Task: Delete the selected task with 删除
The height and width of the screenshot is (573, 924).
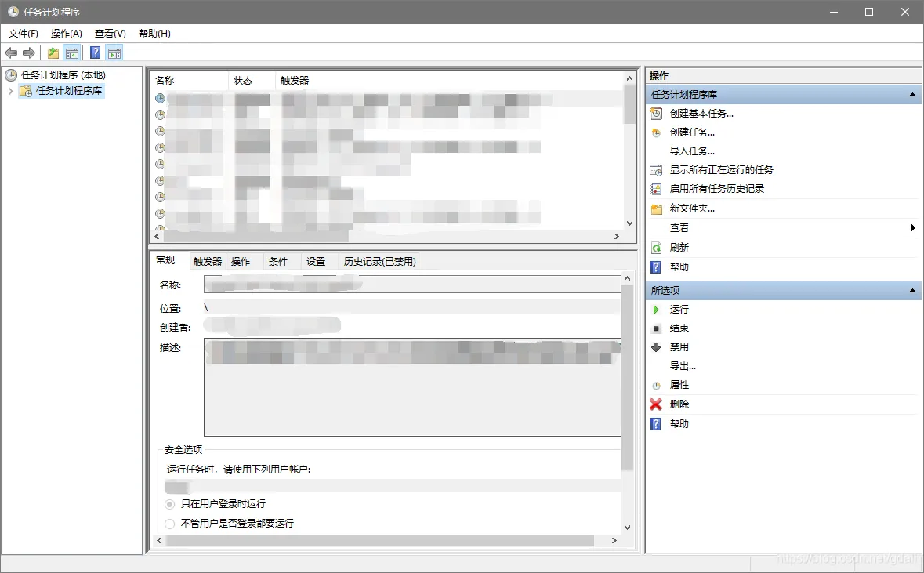Action: [x=679, y=404]
